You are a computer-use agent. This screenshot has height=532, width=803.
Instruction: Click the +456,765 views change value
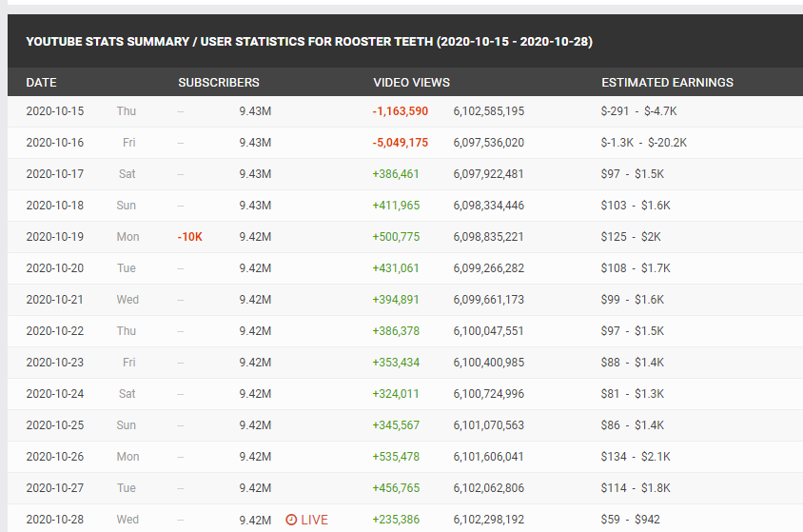[x=396, y=488]
